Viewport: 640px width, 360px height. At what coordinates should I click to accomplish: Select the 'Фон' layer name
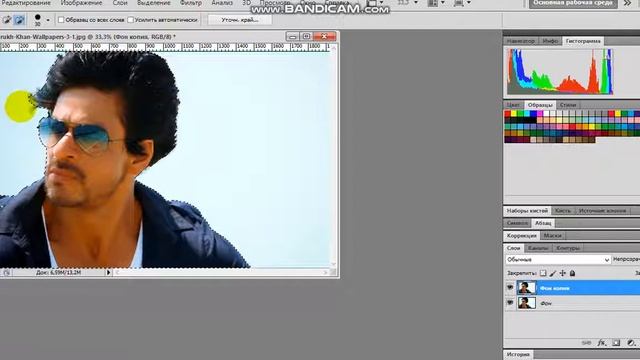546,303
